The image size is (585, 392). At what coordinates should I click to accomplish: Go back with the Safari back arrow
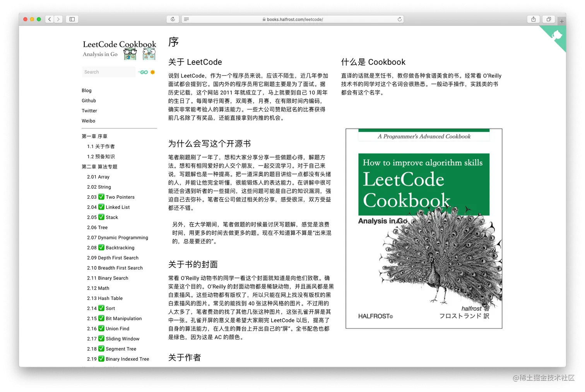coord(50,19)
